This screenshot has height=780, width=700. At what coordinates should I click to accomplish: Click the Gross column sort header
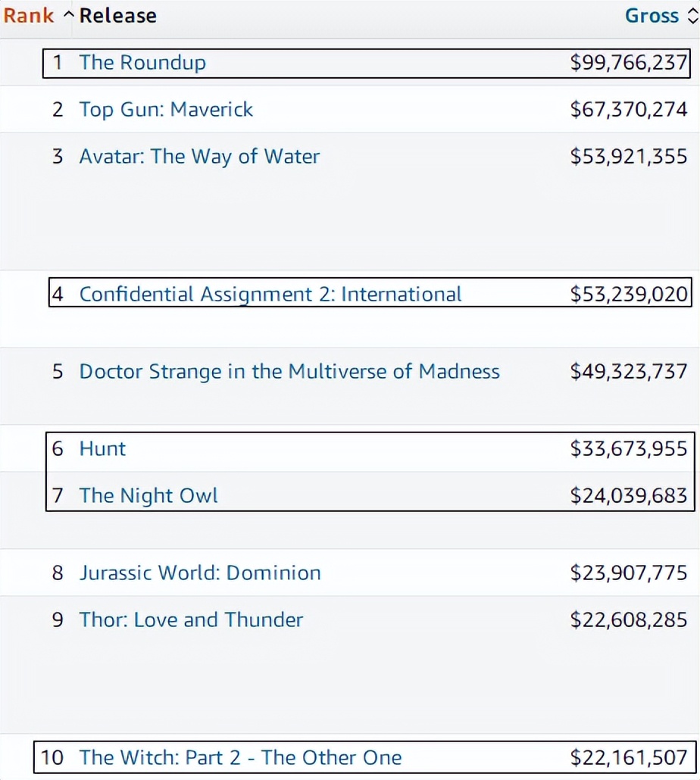(x=652, y=16)
